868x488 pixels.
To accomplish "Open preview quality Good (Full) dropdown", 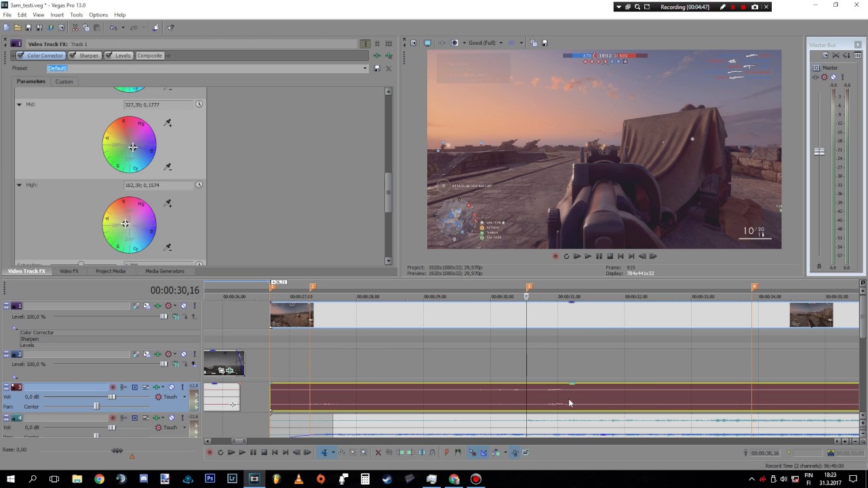I will tap(501, 43).
